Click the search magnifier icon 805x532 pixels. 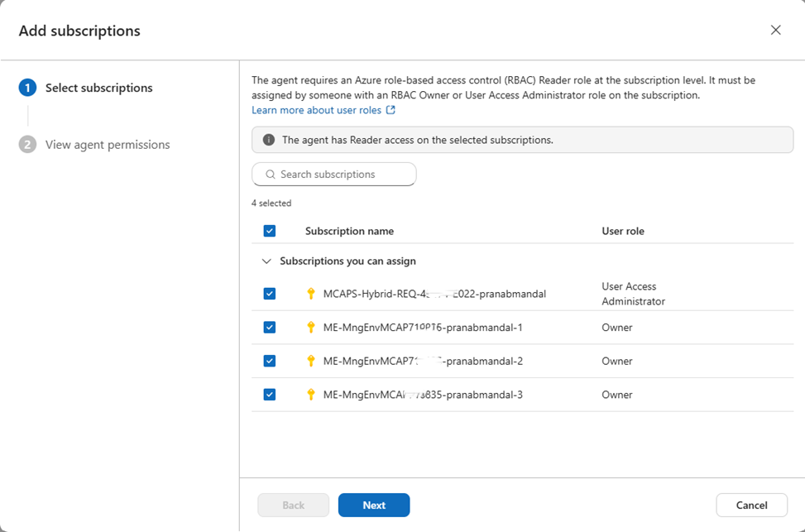270,175
